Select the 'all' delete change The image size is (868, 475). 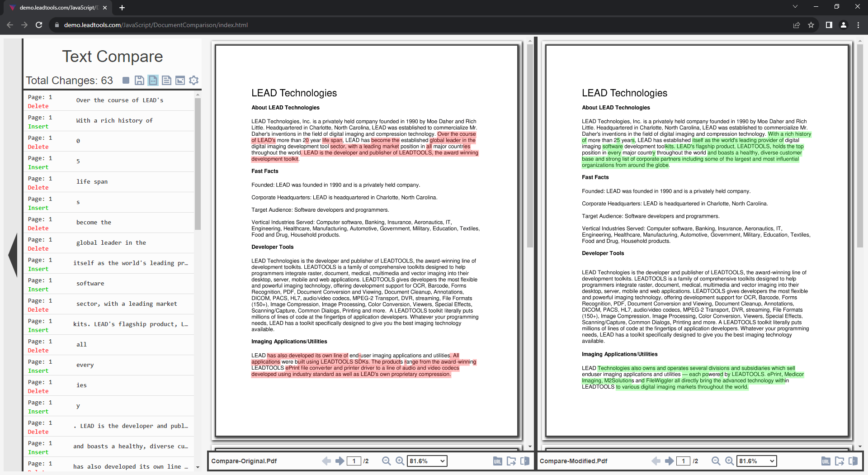[109, 345]
